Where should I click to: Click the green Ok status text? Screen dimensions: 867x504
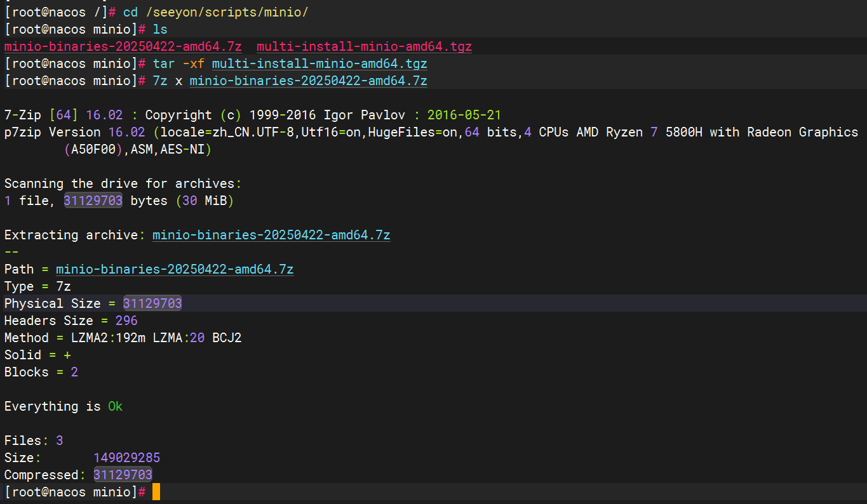pyautogui.click(x=115, y=406)
